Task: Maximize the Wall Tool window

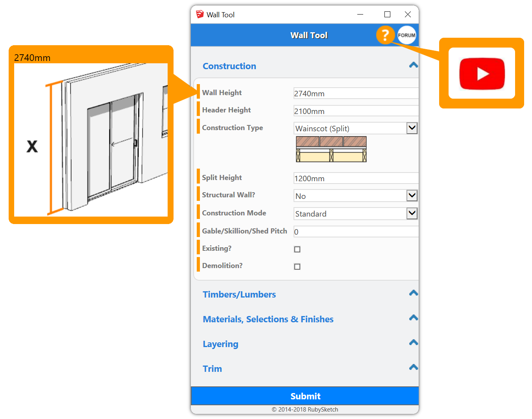Action: click(387, 15)
